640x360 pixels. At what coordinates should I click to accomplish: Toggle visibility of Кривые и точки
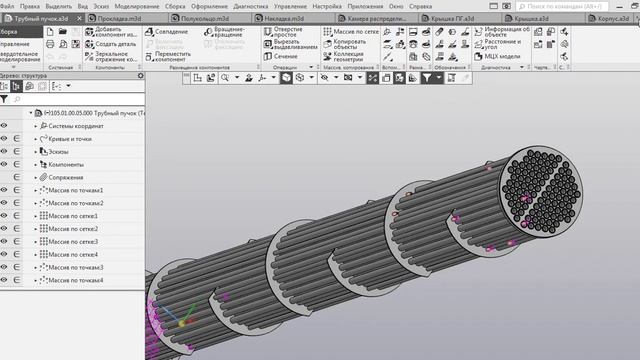(4, 139)
